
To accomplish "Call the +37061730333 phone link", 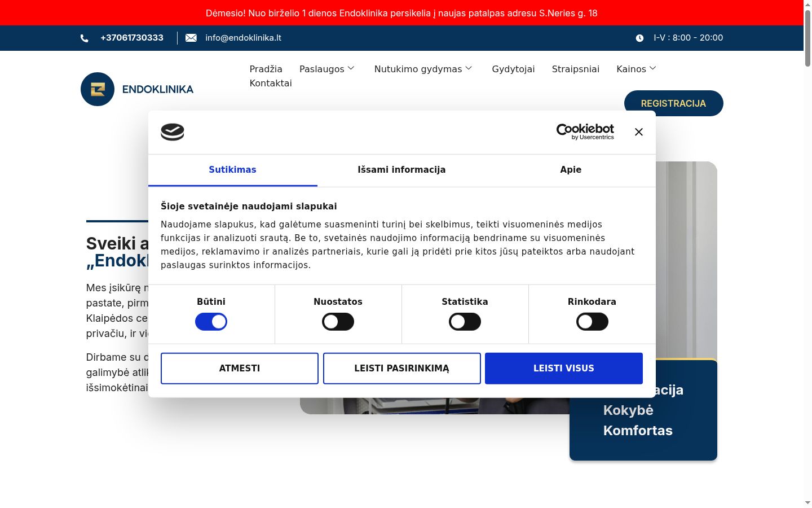I will [x=132, y=38].
